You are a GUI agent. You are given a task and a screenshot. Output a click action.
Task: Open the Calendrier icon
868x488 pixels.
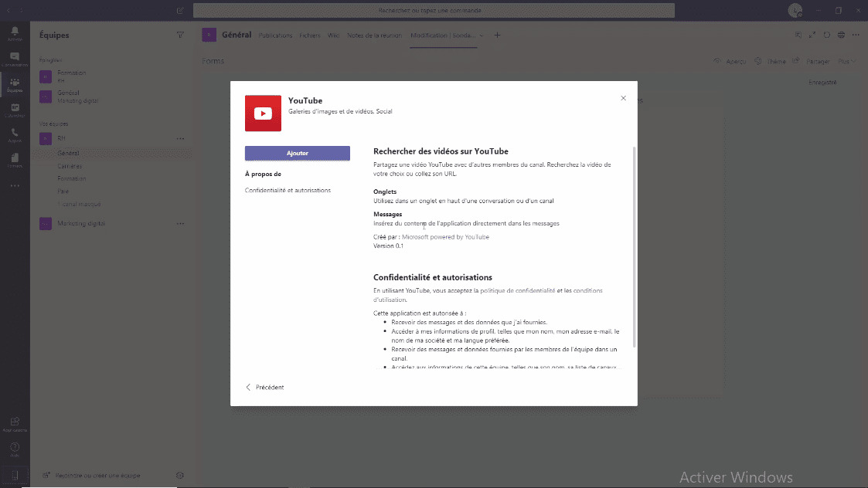(15, 110)
